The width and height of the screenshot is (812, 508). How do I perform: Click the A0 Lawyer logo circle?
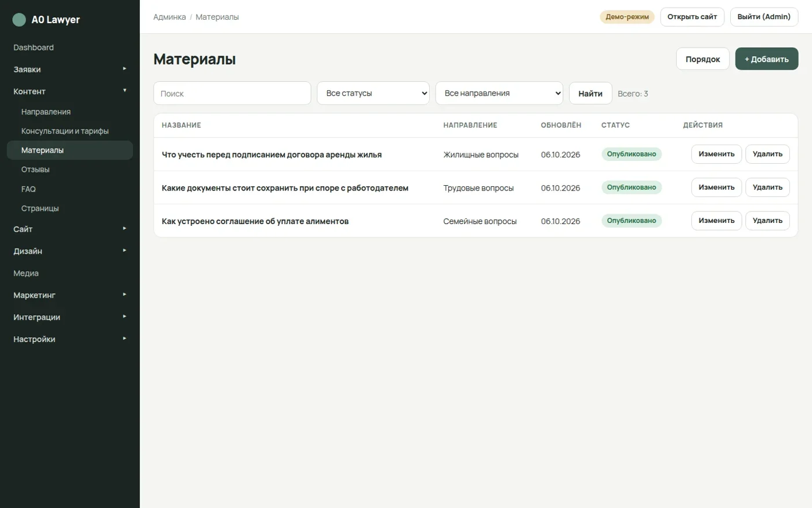point(19,20)
